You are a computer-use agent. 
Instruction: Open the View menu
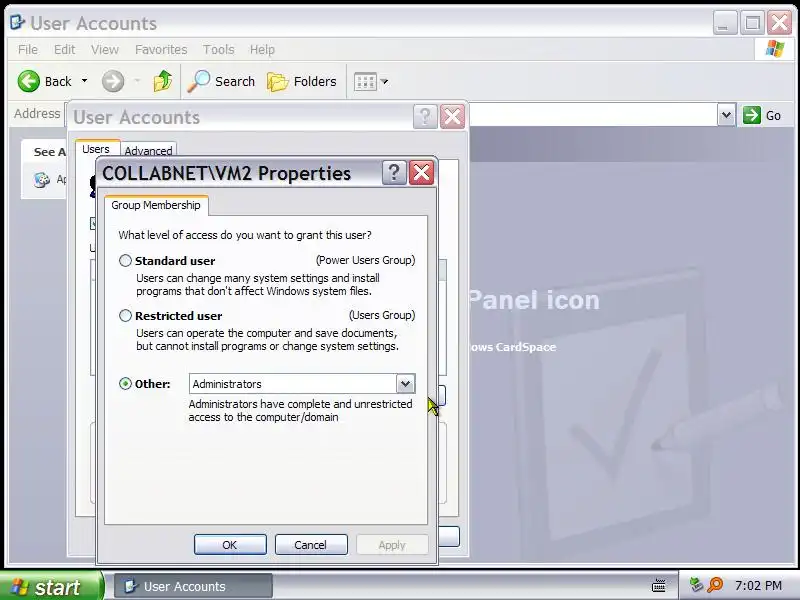[105, 49]
